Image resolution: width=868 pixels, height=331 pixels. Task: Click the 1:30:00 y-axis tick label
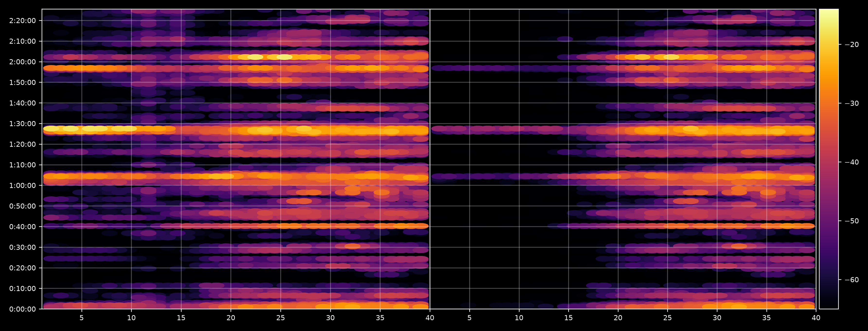coord(23,123)
